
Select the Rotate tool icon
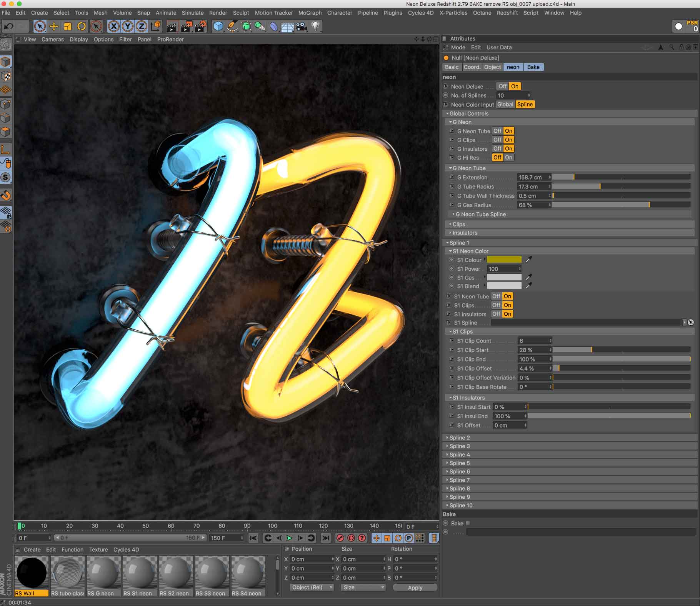click(82, 26)
